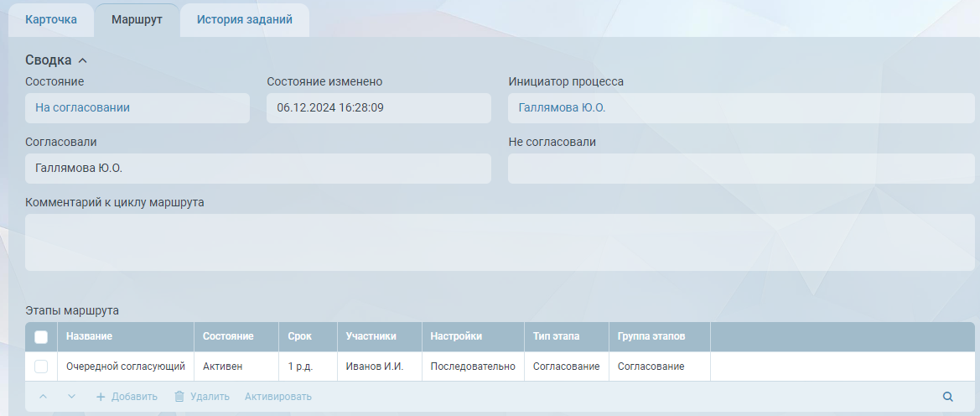Sort table by Название column header
The image size is (980, 416).
90,336
